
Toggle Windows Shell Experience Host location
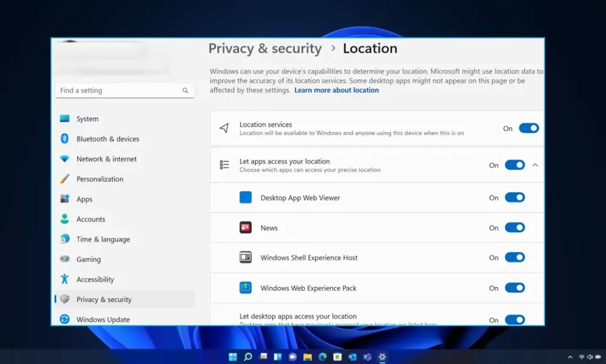(515, 257)
